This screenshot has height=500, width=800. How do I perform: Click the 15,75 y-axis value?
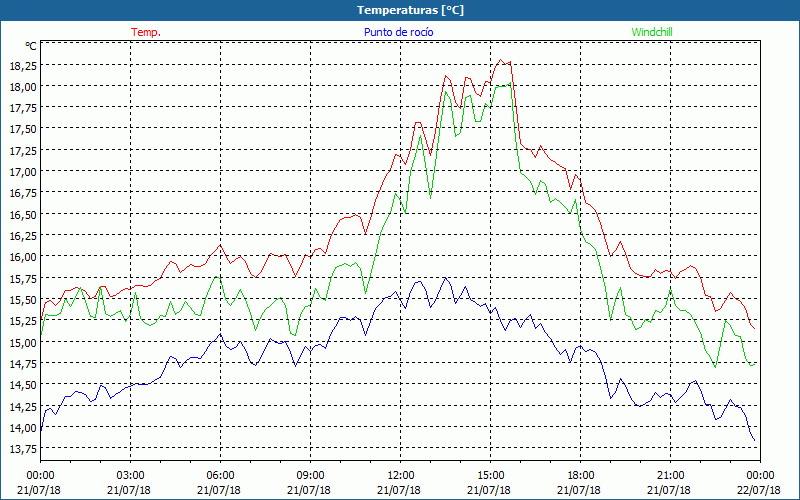[23, 279]
